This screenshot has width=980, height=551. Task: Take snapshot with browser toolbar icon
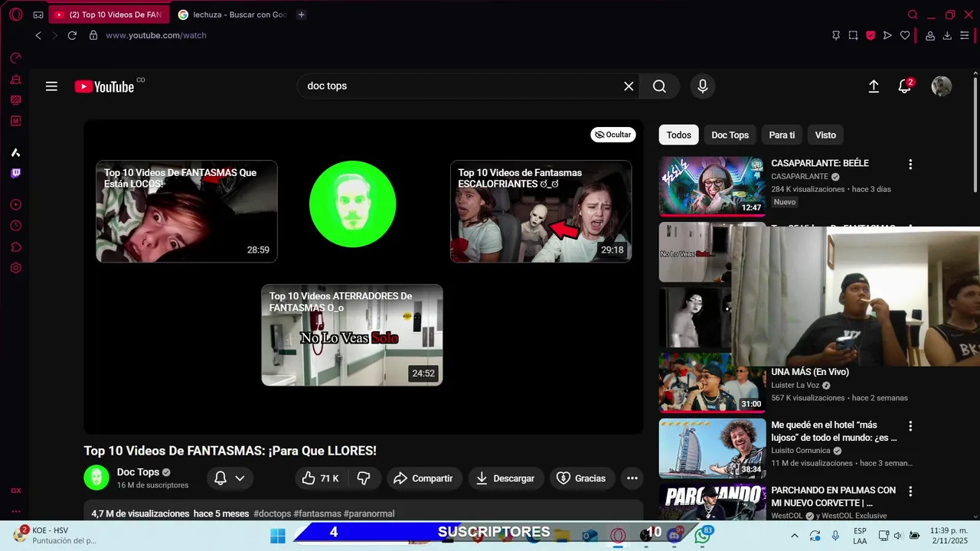click(x=853, y=35)
